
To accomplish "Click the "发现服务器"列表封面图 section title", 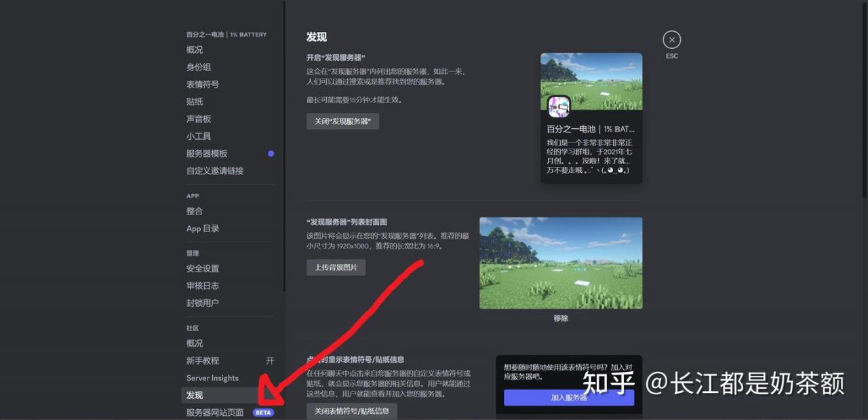I will (347, 222).
